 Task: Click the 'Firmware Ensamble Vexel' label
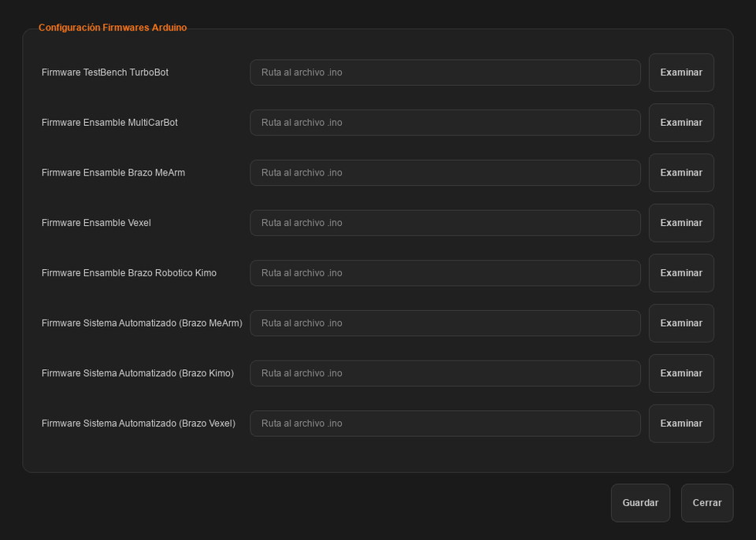[x=96, y=223]
